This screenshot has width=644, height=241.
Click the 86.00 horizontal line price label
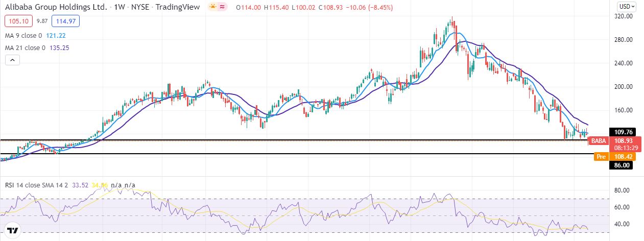click(623, 165)
